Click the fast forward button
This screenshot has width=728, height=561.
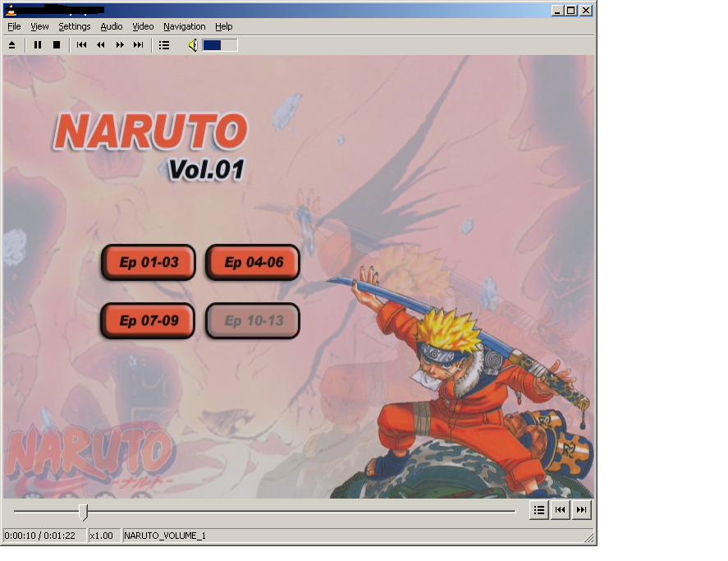pyautogui.click(x=120, y=45)
